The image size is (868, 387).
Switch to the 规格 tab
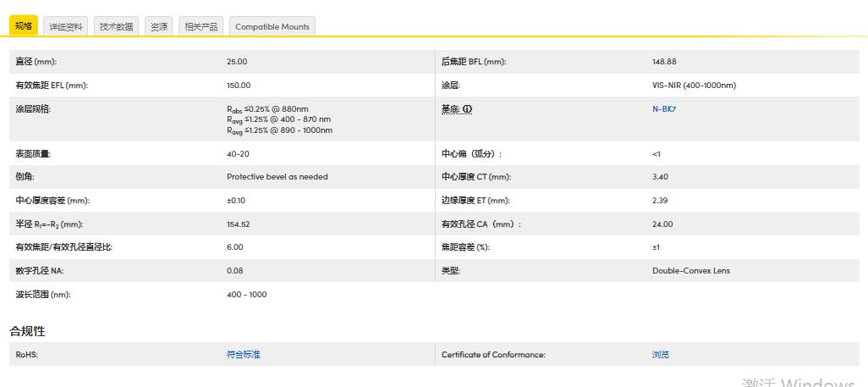pyautogui.click(x=24, y=26)
